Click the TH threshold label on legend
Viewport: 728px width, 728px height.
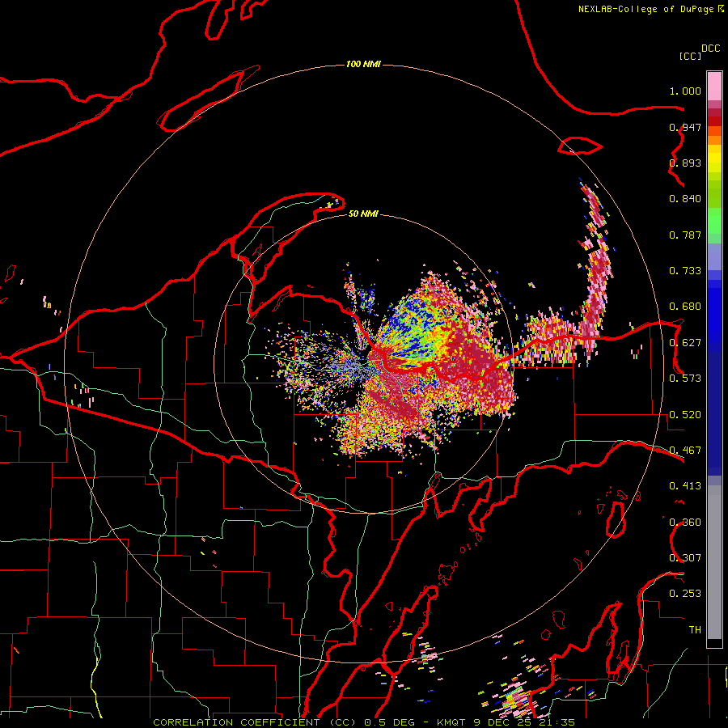coord(695,630)
